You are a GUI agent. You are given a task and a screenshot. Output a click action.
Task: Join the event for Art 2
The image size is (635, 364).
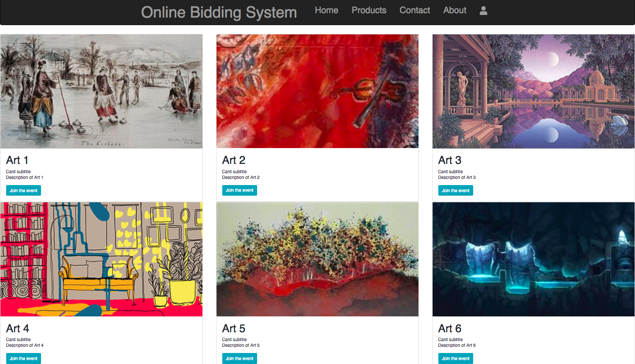click(239, 190)
